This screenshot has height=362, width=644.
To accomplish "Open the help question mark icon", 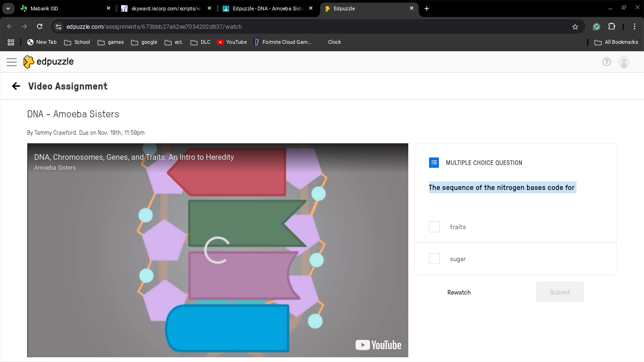I will [x=607, y=62].
